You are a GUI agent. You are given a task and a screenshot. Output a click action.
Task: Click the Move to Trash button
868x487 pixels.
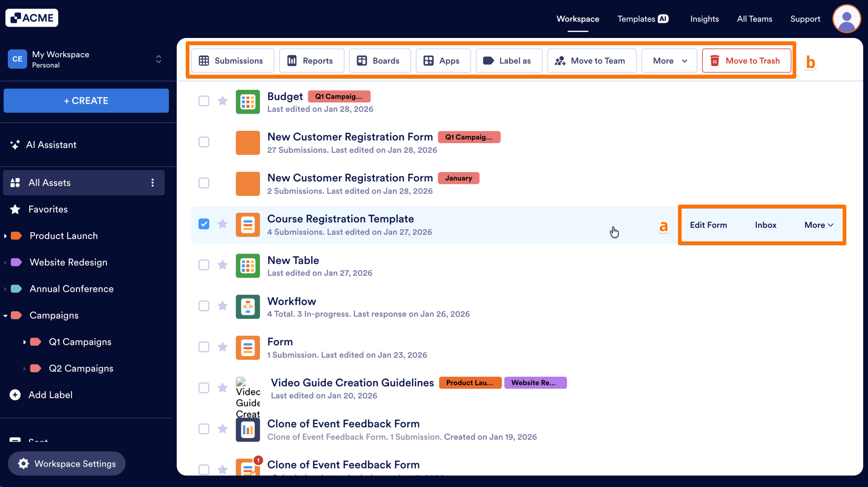pyautogui.click(x=747, y=61)
